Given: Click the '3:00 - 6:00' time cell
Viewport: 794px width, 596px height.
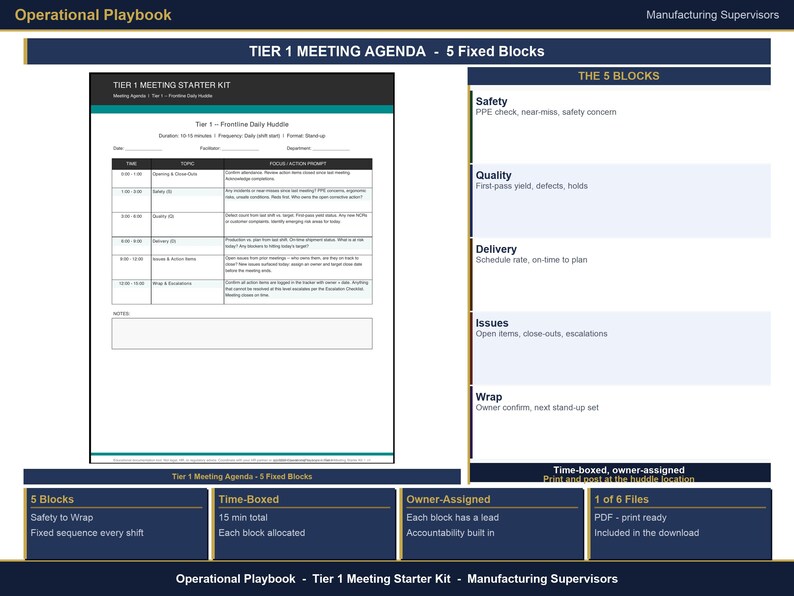Looking at the screenshot, I should [132, 224].
